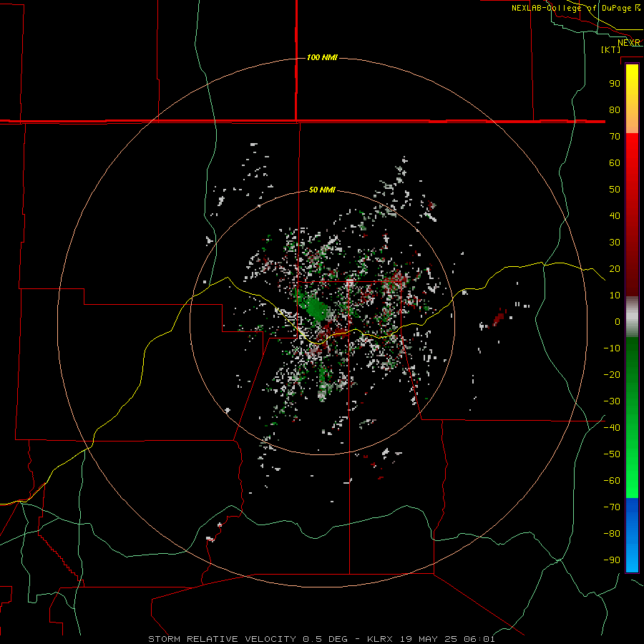Click the blue bottom segment of color bar
Screen dimensions: 644x644
click(x=632, y=535)
